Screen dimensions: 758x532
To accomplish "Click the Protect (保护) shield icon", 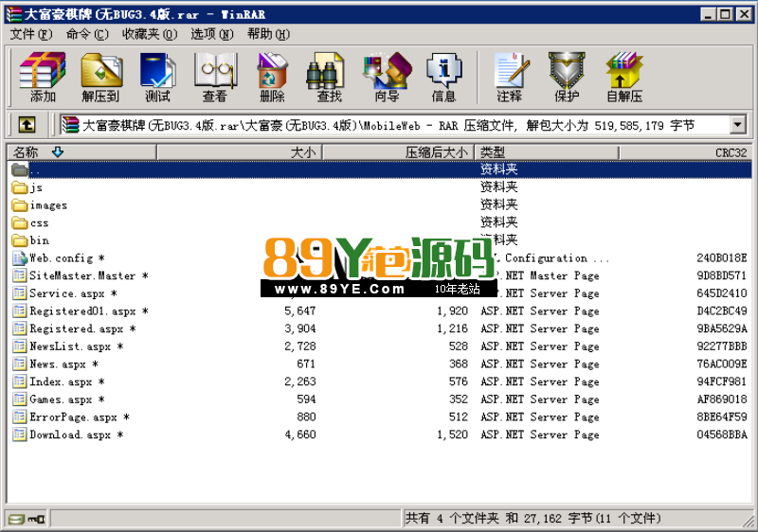I will [x=567, y=77].
